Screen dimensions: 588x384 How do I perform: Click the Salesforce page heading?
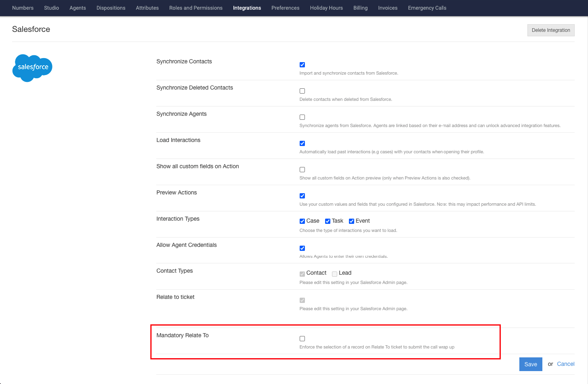tap(31, 29)
